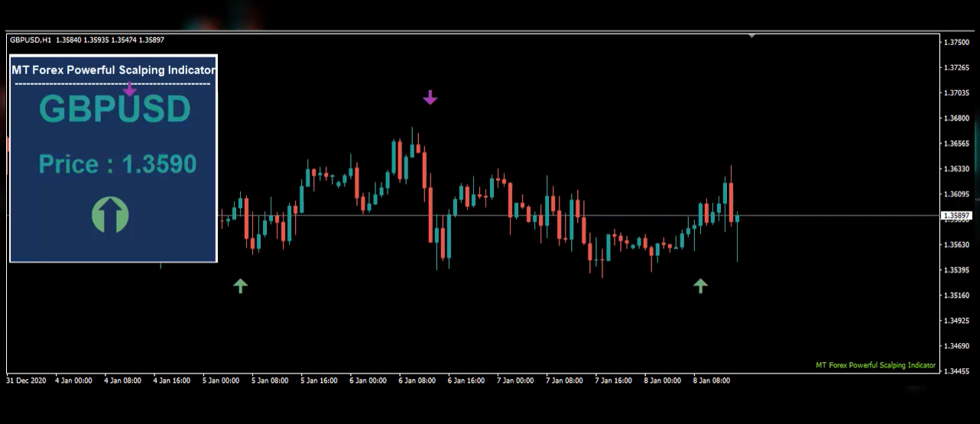The width and height of the screenshot is (980, 424).
Task: Click the Price : 1.3590 readout
Action: click(x=117, y=164)
